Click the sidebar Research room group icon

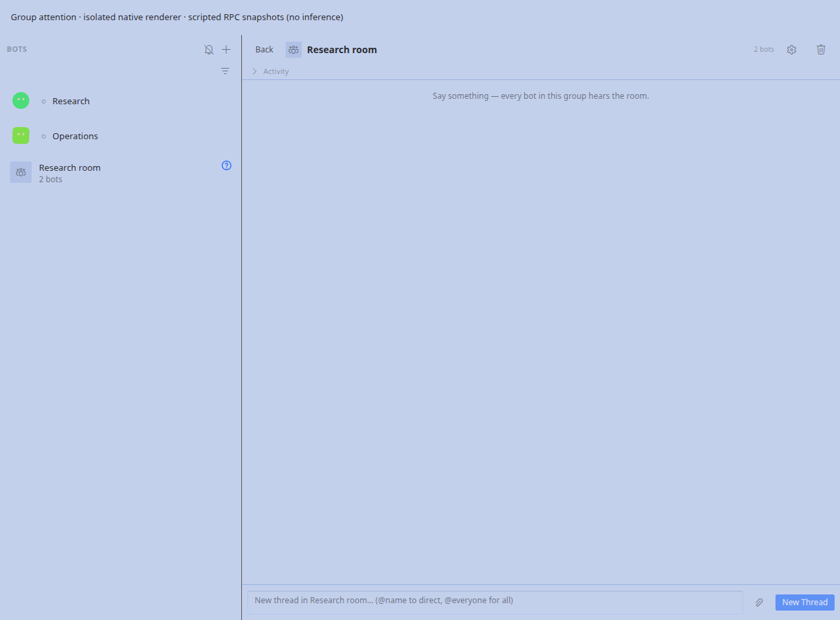tap(21, 172)
